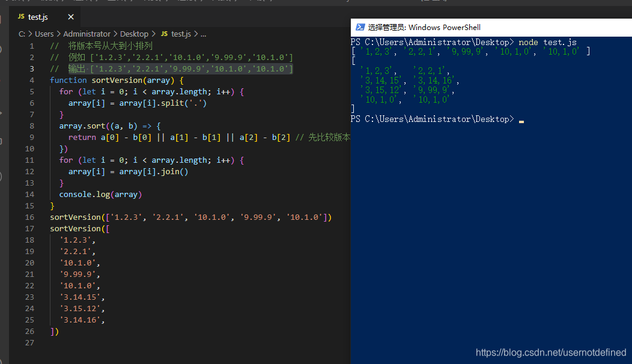The height and width of the screenshot is (364, 632).
Task: Click the function name sortVersion in its declaration
Action: coord(117,80)
